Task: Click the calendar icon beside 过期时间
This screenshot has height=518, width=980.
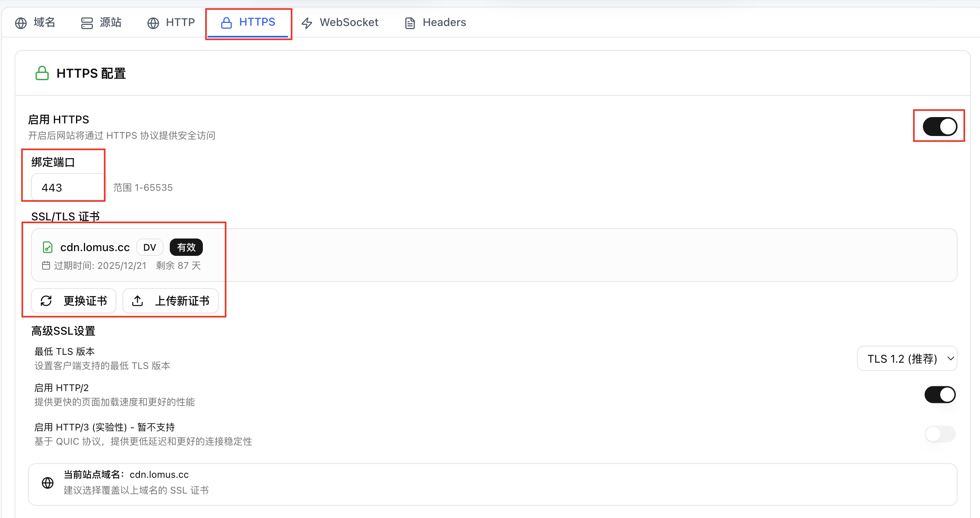Action: coord(46,265)
